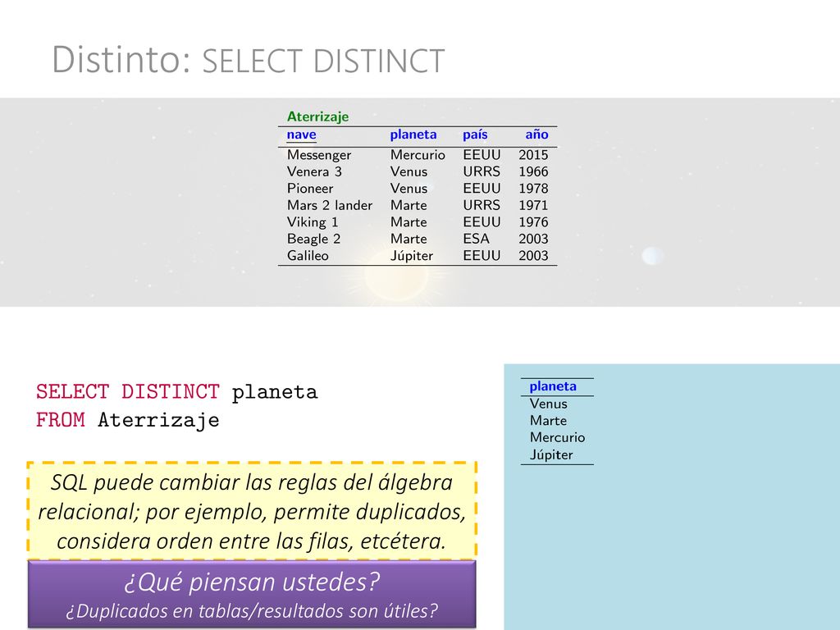Click the "Beagle 2" cell

[x=313, y=239]
